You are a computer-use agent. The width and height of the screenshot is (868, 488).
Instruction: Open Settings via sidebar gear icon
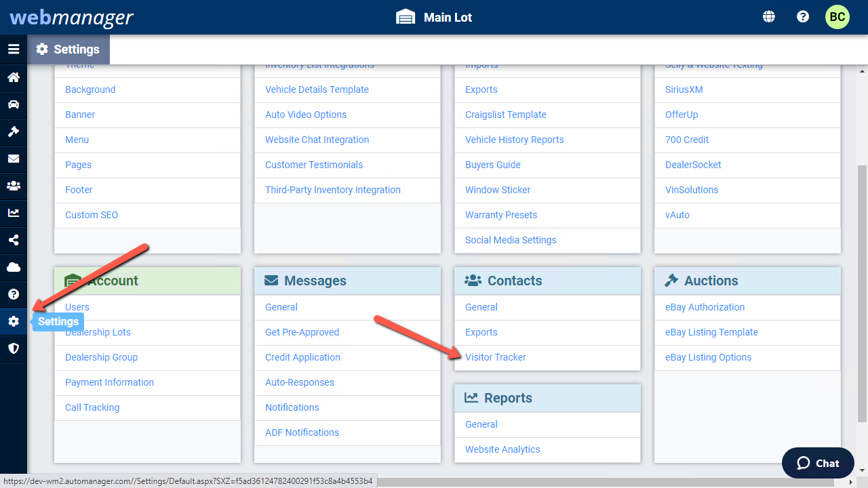pyautogui.click(x=14, y=321)
